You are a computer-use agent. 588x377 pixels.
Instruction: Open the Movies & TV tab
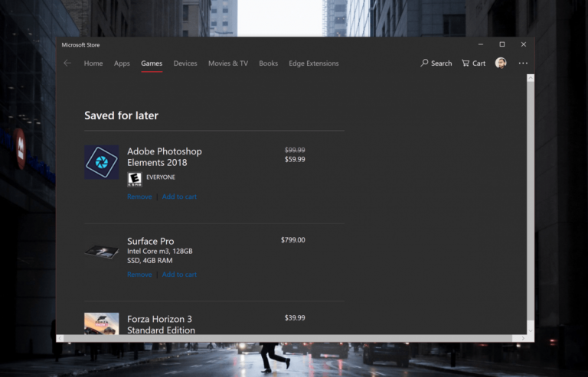(228, 63)
